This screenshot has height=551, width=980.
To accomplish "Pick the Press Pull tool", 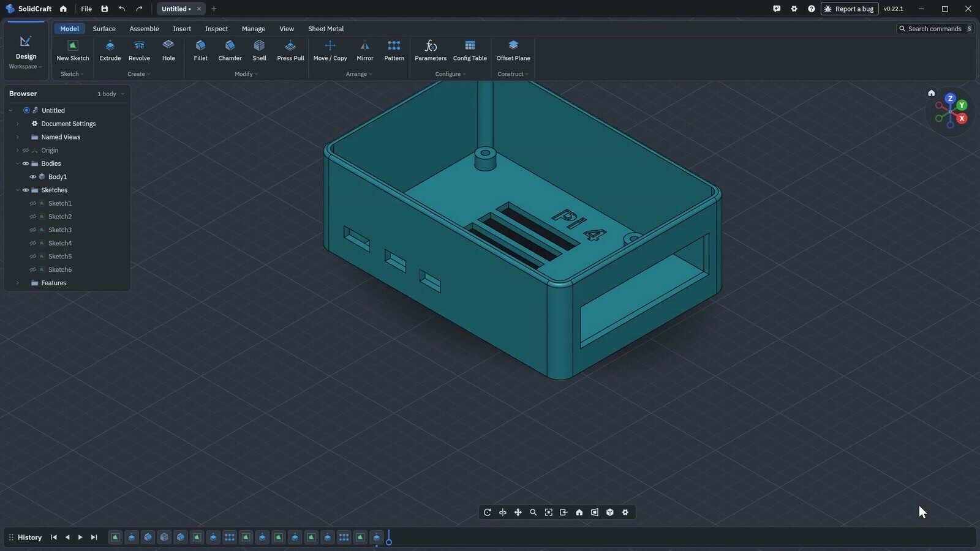I will 290,51.
